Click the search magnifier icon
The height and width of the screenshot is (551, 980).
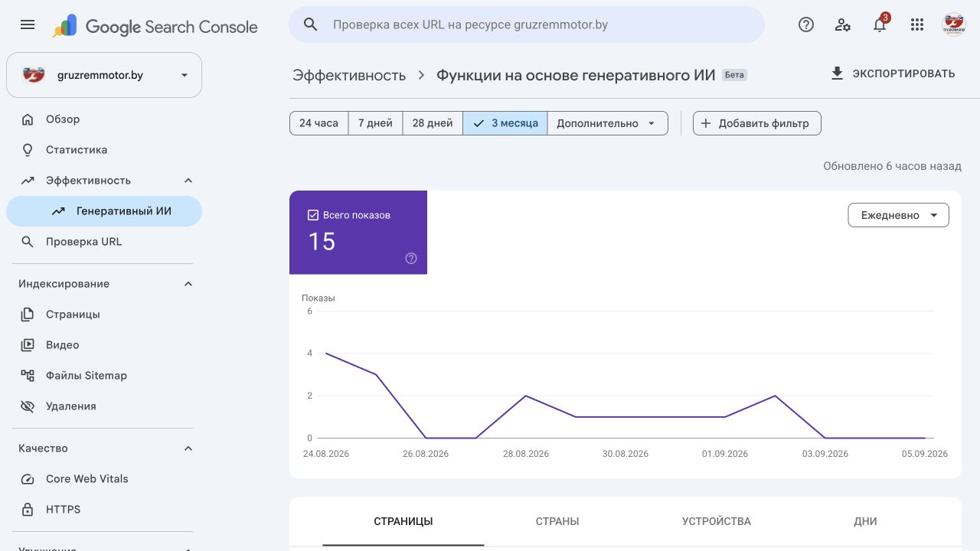[x=310, y=24]
